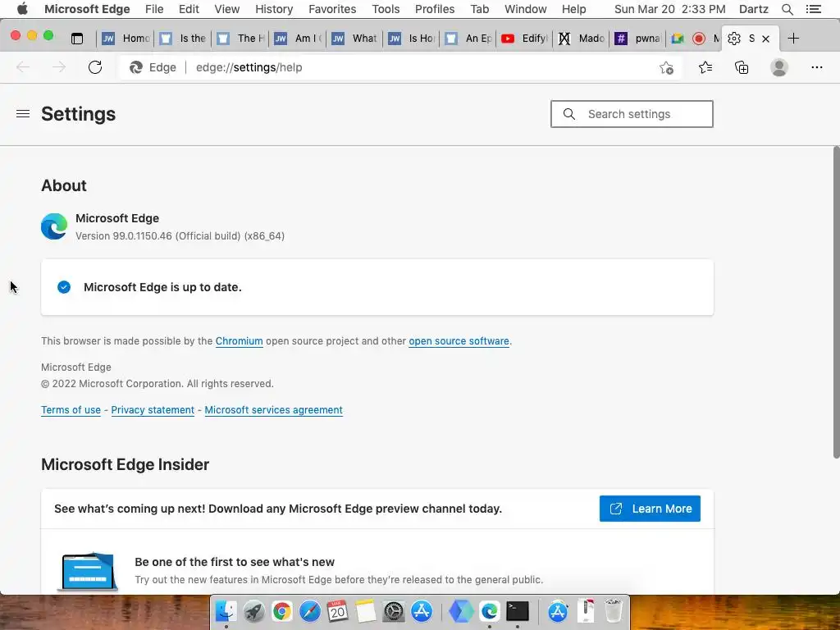Viewport: 840px width, 630px height.
Task: Launch Safari from the dock
Action: click(x=309, y=610)
